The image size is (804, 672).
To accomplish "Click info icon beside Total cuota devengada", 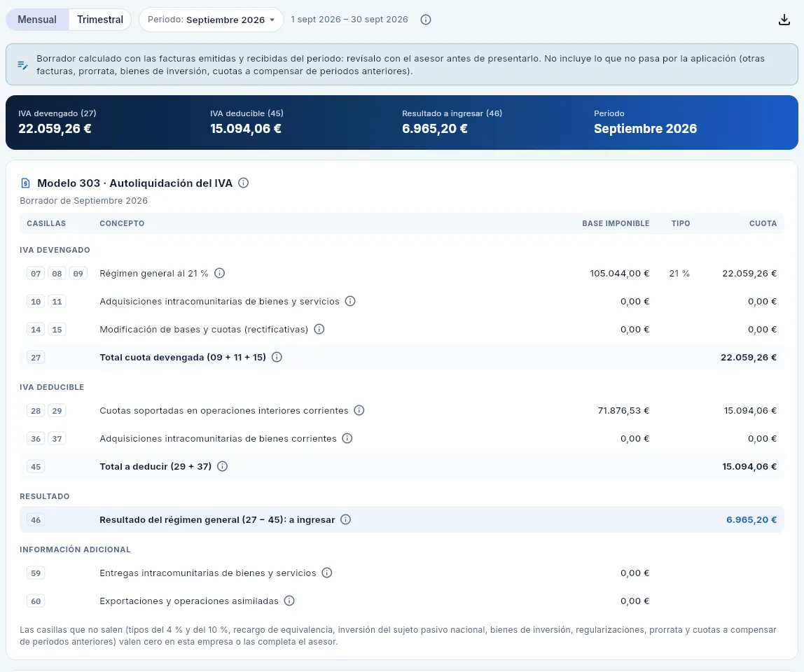I will click(x=277, y=357).
